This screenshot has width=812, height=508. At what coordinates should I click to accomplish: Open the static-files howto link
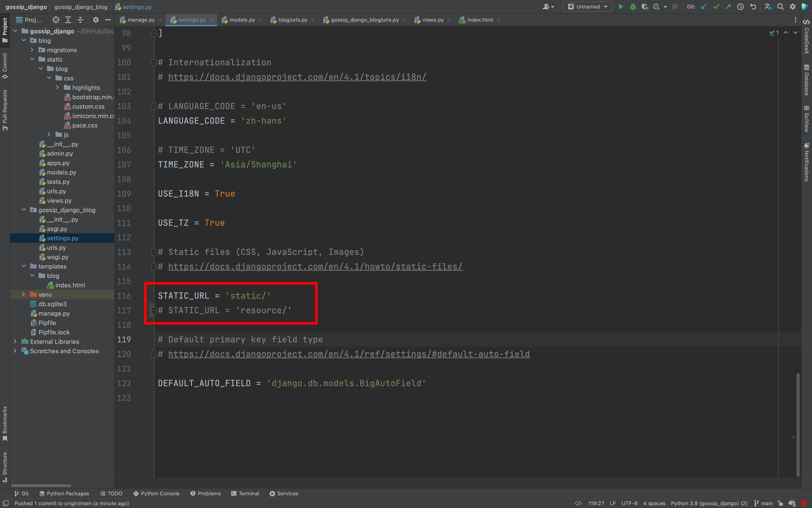coord(315,266)
